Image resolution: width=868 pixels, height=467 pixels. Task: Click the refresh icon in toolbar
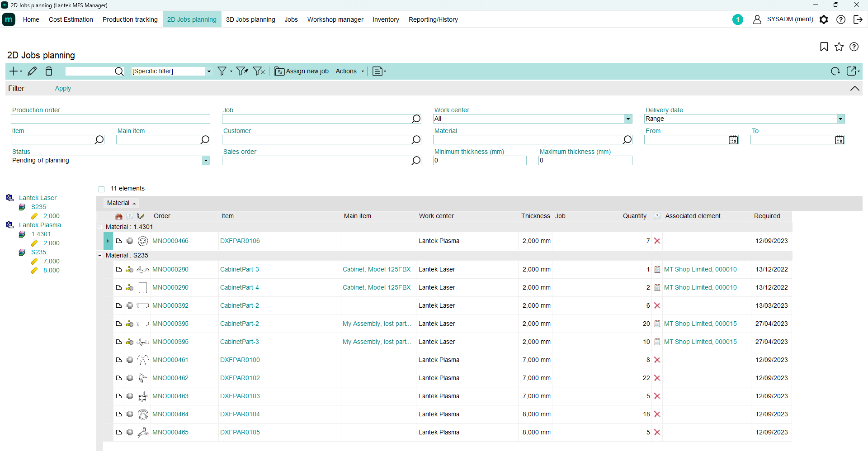click(835, 71)
